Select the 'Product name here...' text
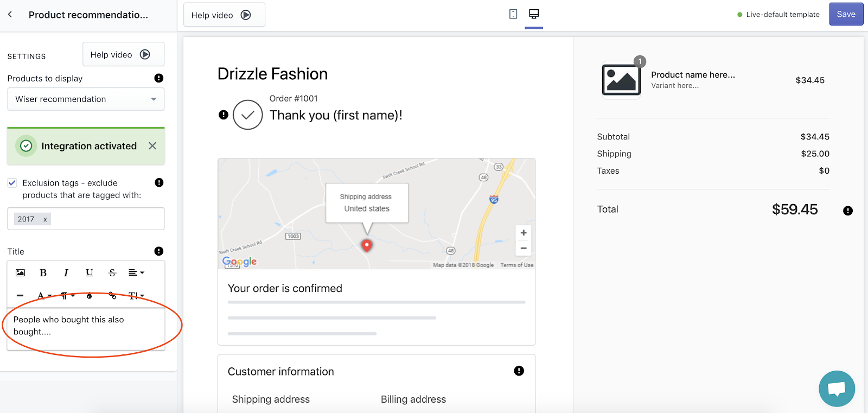868x413 pixels. coord(693,75)
